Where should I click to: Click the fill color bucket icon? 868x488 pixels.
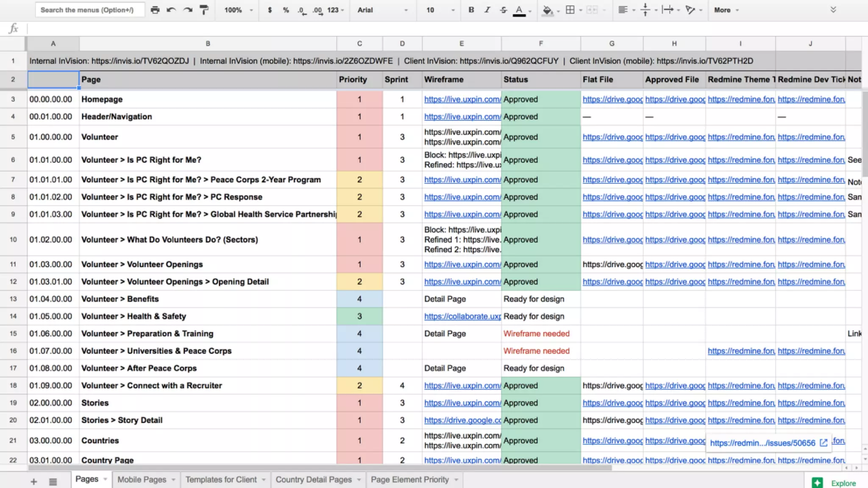[x=547, y=10]
